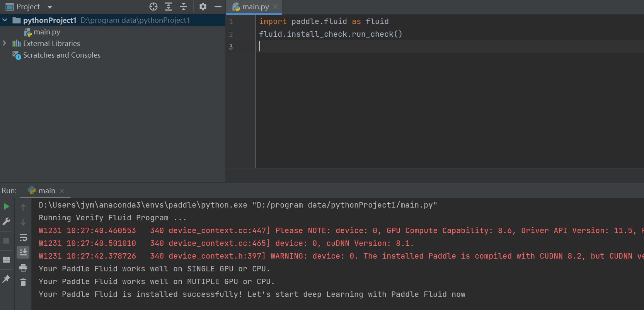Select Scratches and Consoles item
Screen dimensions: 644x310
click(x=61, y=55)
